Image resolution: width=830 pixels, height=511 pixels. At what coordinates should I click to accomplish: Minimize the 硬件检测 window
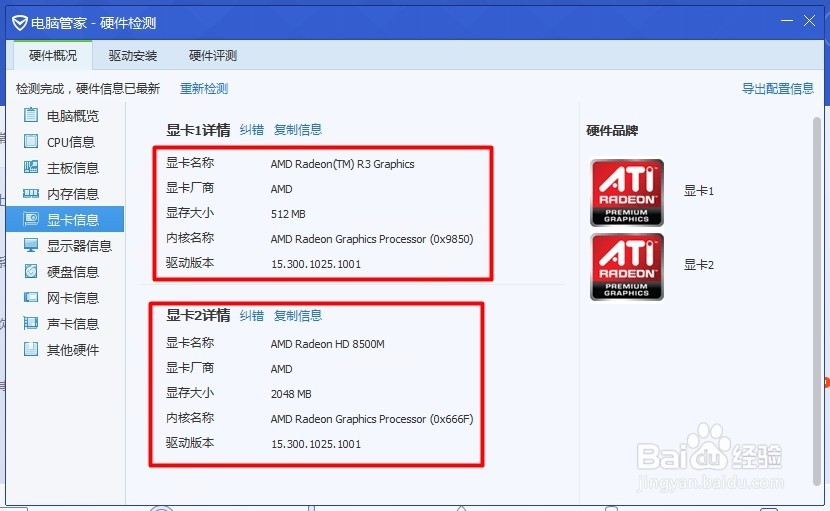787,21
